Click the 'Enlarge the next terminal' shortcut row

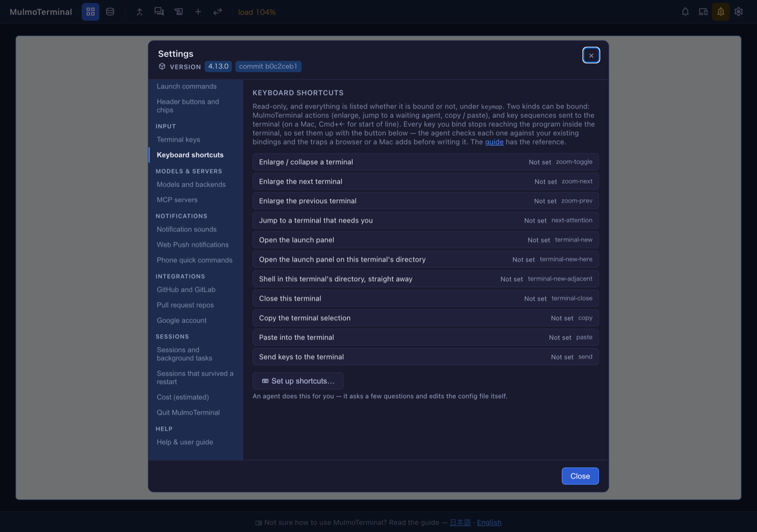click(426, 181)
